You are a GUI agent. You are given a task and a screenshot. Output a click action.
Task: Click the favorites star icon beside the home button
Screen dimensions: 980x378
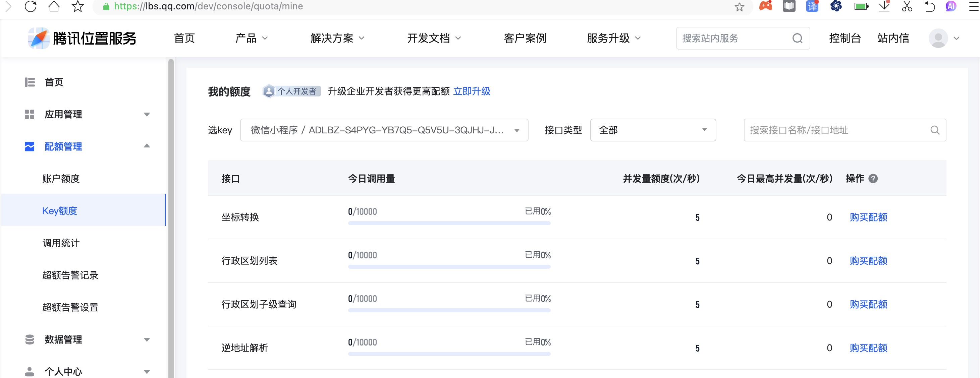tap(77, 6)
